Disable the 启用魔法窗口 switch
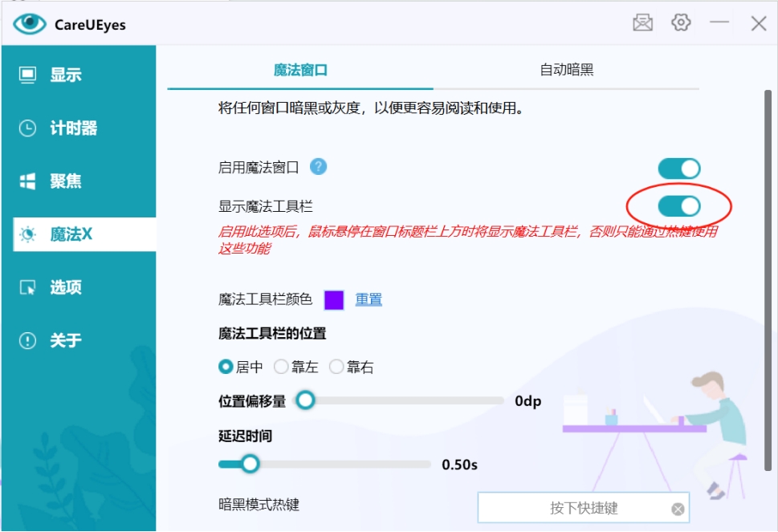 [681, 168]
